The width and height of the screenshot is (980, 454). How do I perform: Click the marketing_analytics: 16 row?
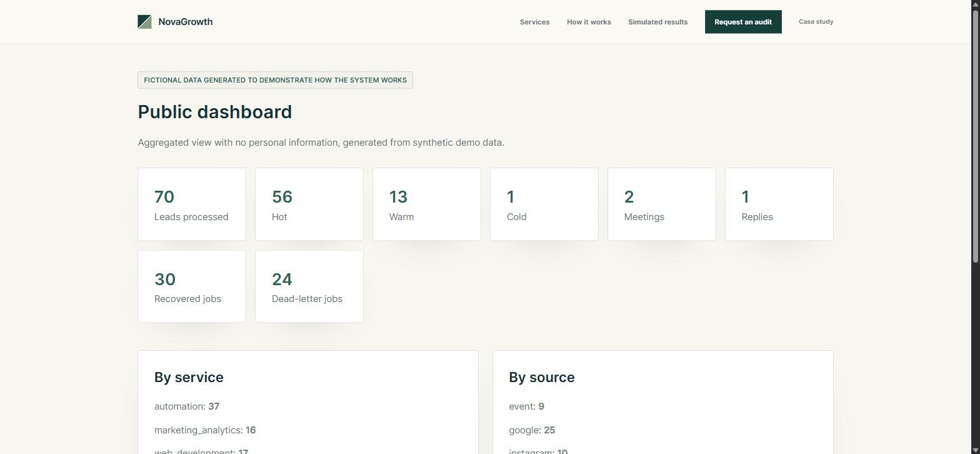pos(205,430)
